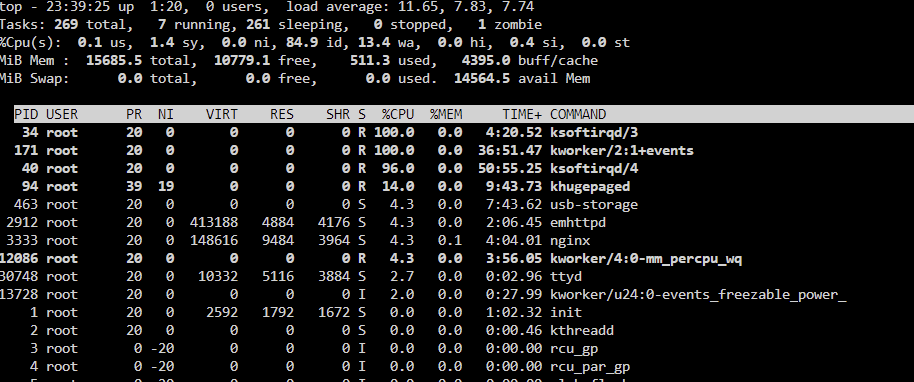Screen dimensions: 914x382
Task: Select the usb-storage command text
Action: 594,205
